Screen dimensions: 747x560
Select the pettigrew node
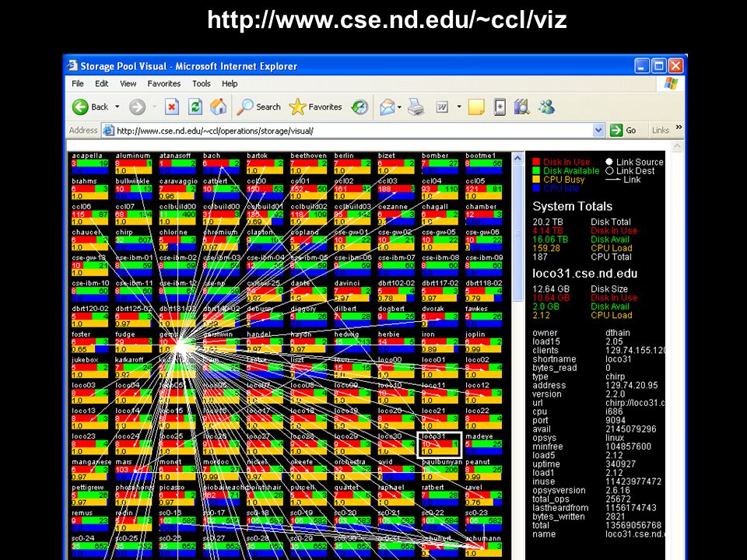point(89,495)
